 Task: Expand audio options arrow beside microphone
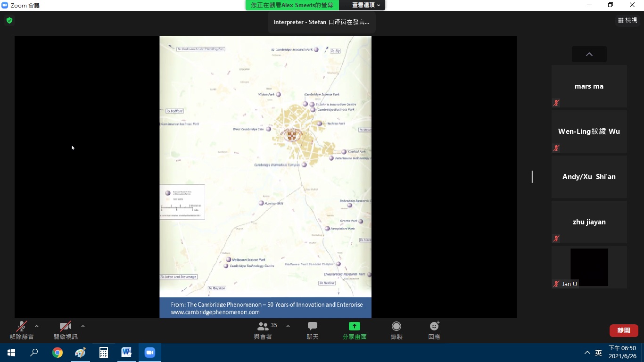[x=37, y=326]
